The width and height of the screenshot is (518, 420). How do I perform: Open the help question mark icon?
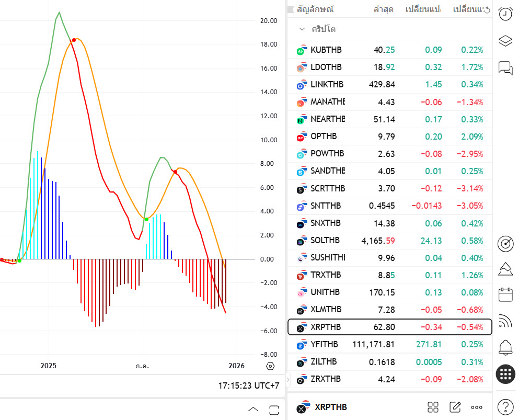coord(505,406)
